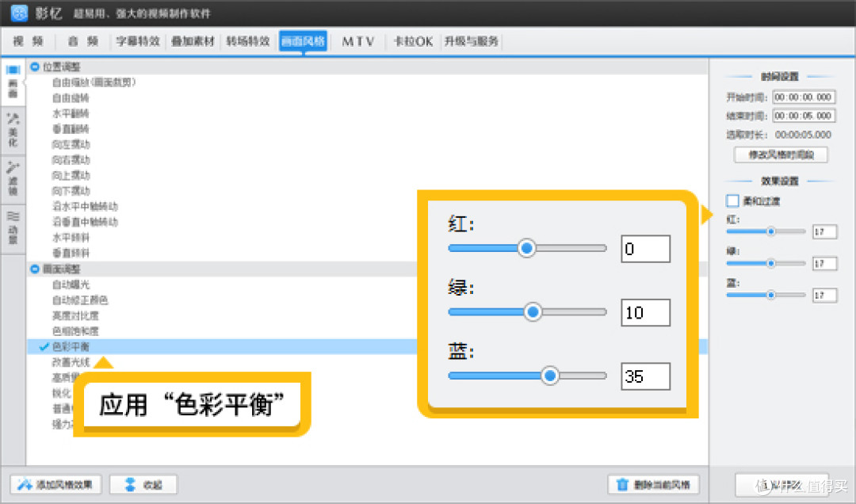
Task: Select 水平翻转 in the list
Action: (71, 113)
